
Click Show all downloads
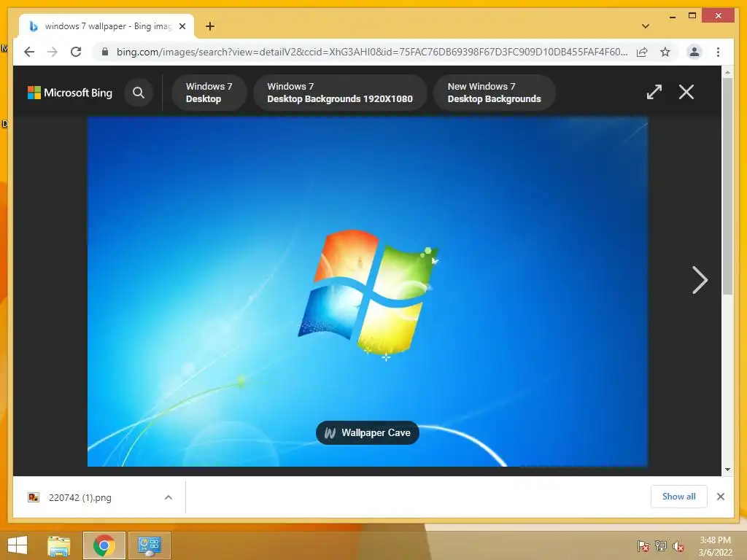point(679,497)
